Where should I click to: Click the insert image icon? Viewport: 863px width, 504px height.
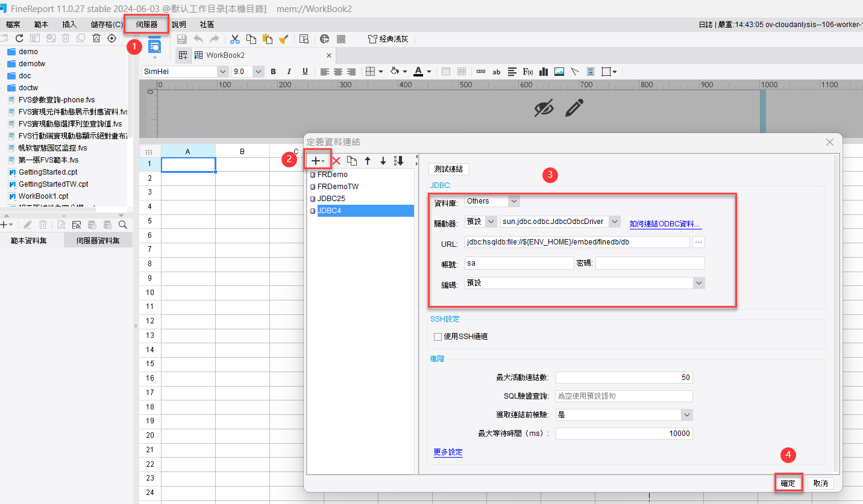click(x=559, y=72)
